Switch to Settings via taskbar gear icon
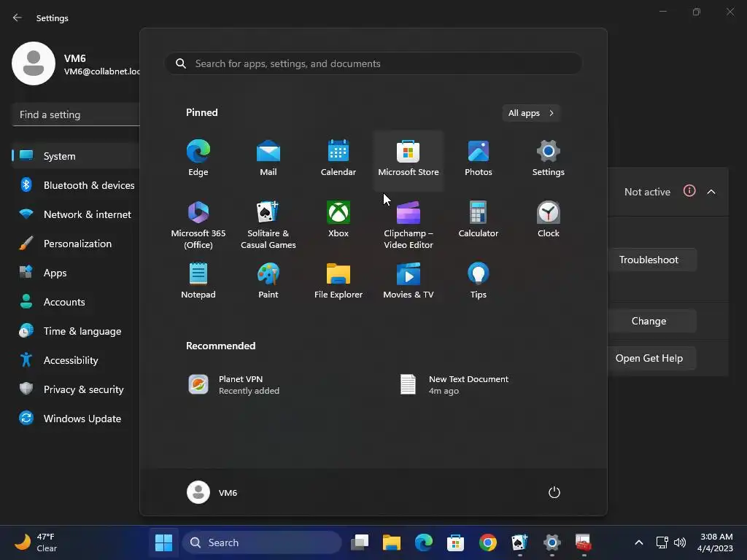This screenshot has width=747, height=560. tap(551, 542)
